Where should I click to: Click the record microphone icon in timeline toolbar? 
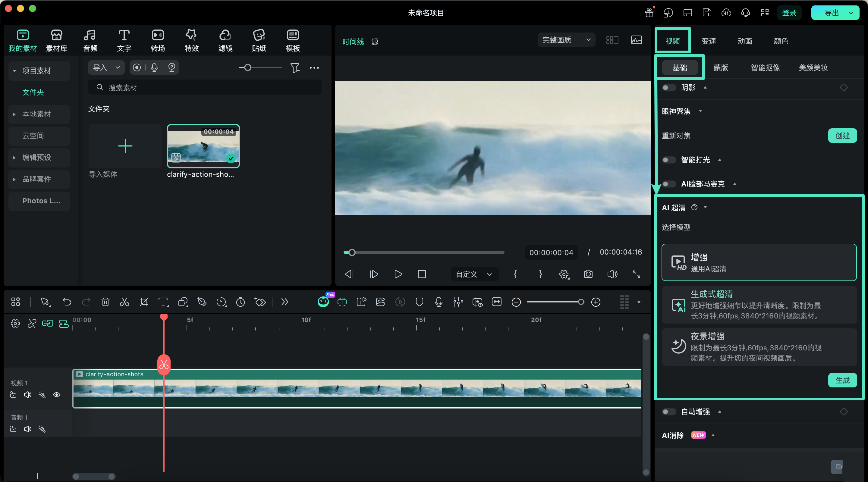[439, 302]
